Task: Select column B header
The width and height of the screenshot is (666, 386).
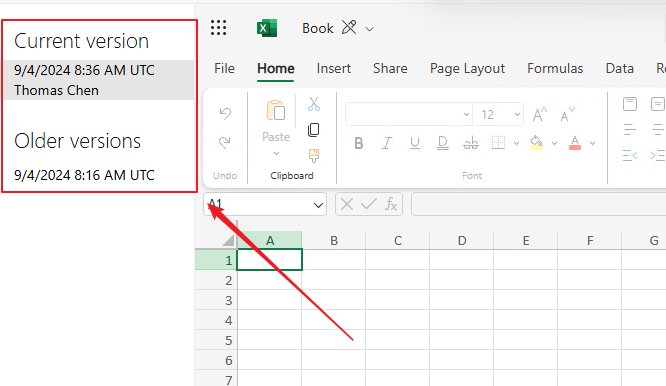Action: 334,241
